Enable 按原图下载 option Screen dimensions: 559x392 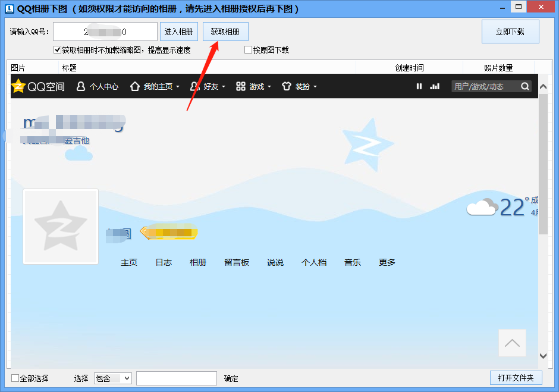247,49
